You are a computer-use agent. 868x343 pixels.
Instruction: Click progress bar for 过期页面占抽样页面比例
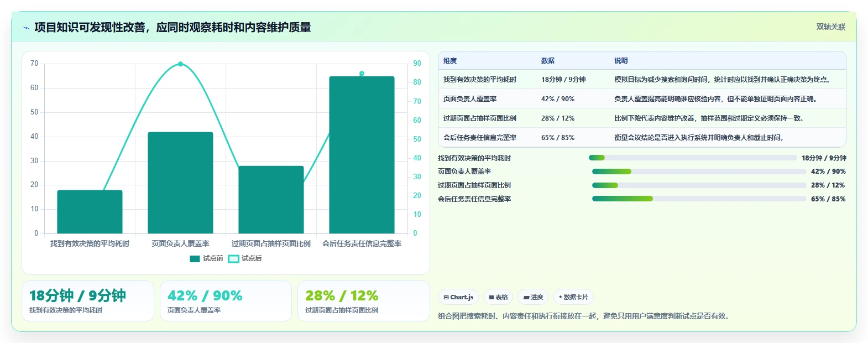(x=699, y=185)
